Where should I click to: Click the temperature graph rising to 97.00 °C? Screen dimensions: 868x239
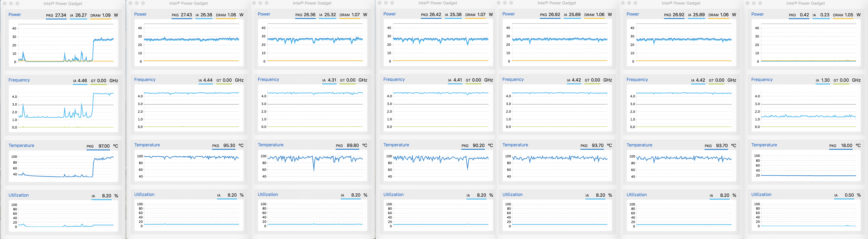coord(63,166)
